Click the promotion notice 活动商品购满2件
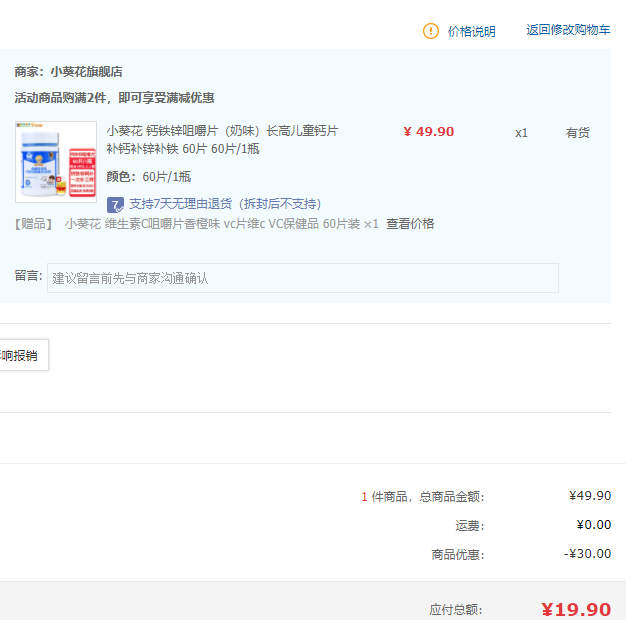 114,98
